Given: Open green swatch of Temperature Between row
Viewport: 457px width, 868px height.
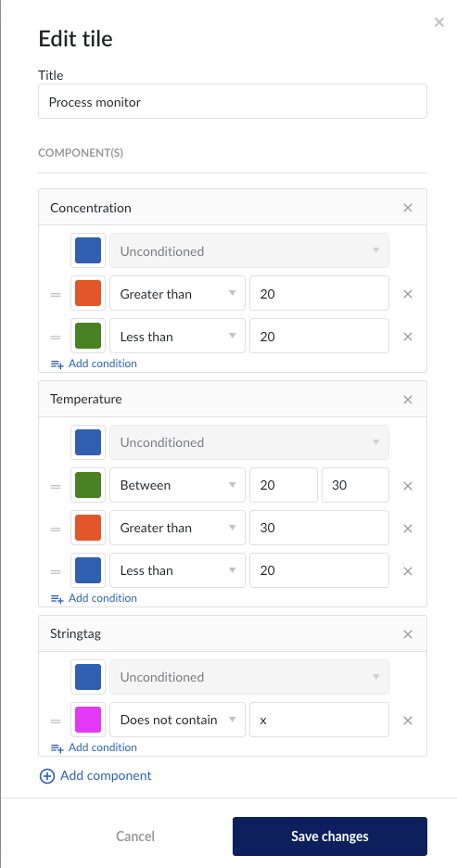Looking at the screenshot, I should (x=88, y=485).
